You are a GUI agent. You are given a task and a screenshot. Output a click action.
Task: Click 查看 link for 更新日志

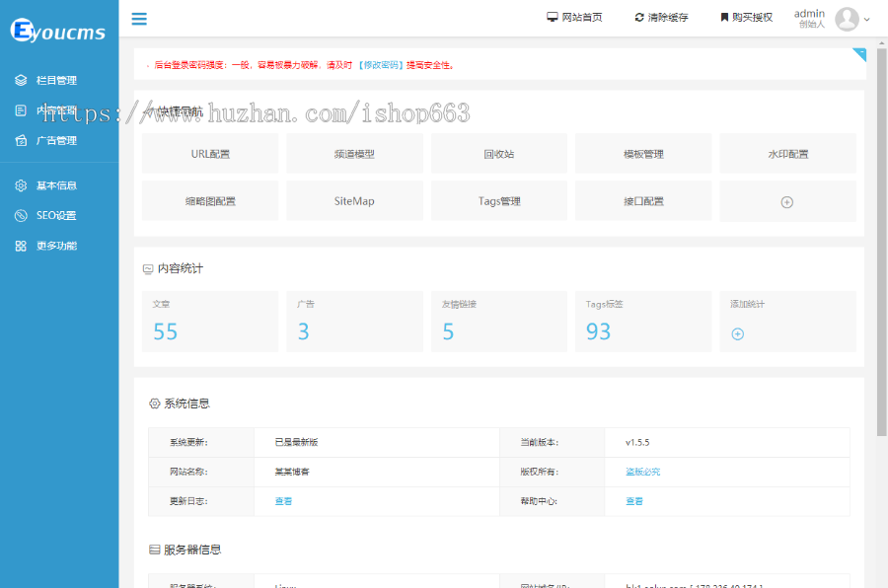click(x=283, y=501)
